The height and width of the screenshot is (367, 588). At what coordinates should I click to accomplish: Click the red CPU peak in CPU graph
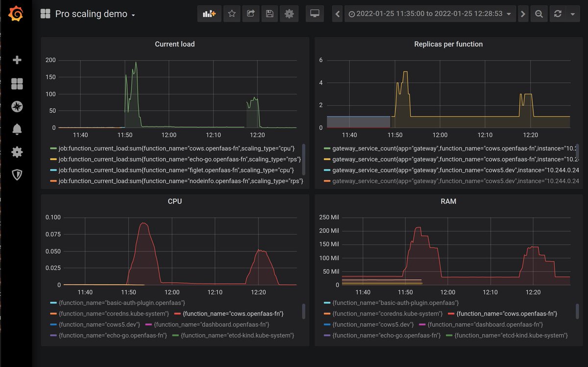tap(143, 223)
